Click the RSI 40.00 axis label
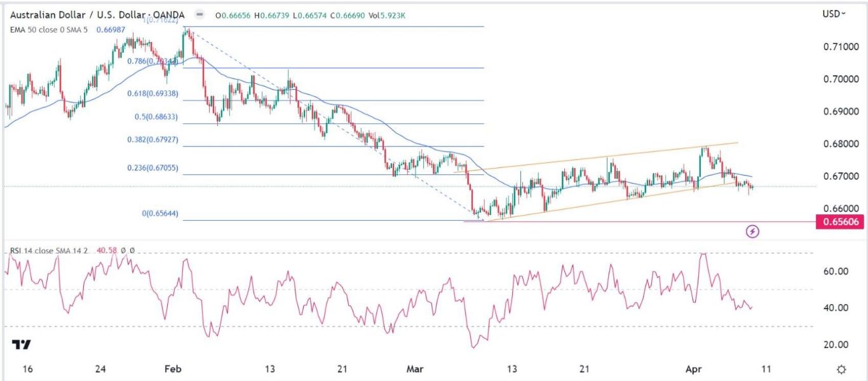868x381 pixels. (836, 308)
